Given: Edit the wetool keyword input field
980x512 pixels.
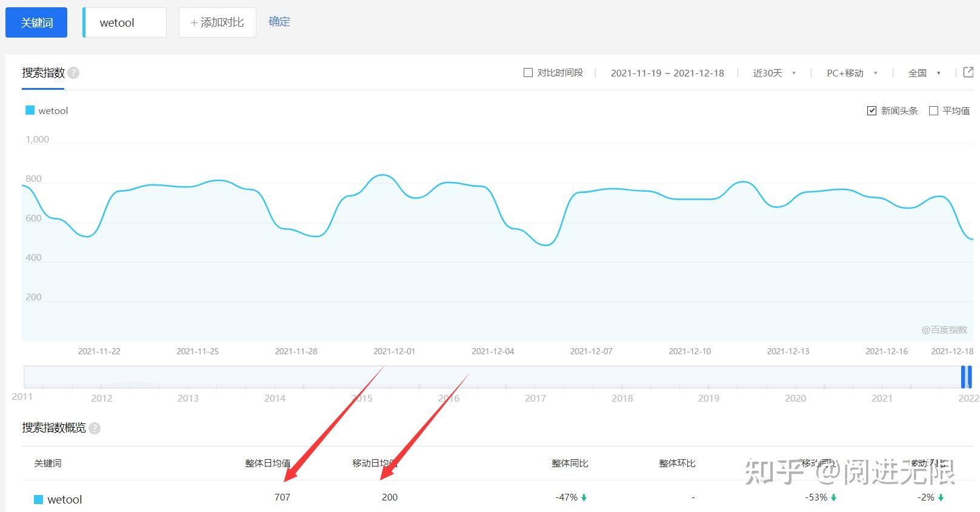Looking at the screenshot, I should click(x=125, y=23).
